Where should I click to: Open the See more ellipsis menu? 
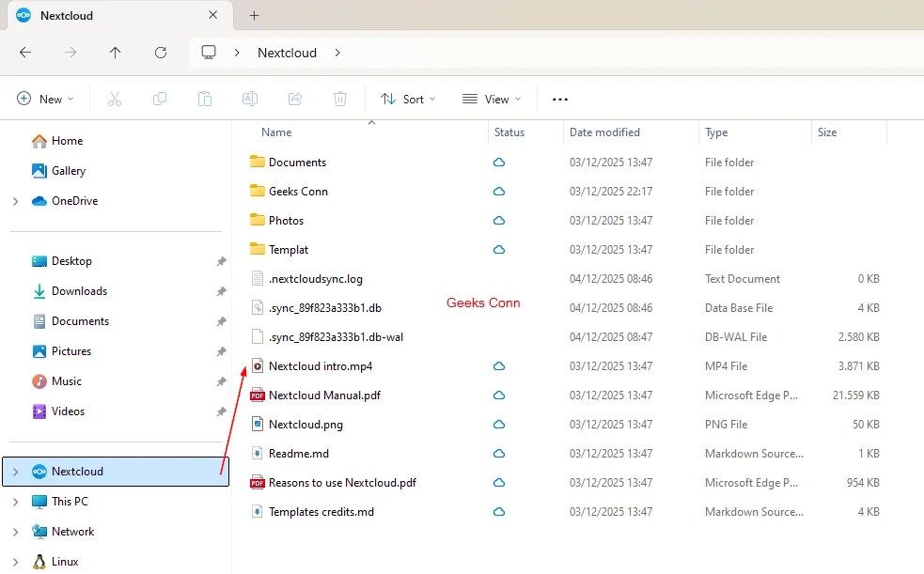(x=560, y=98)
